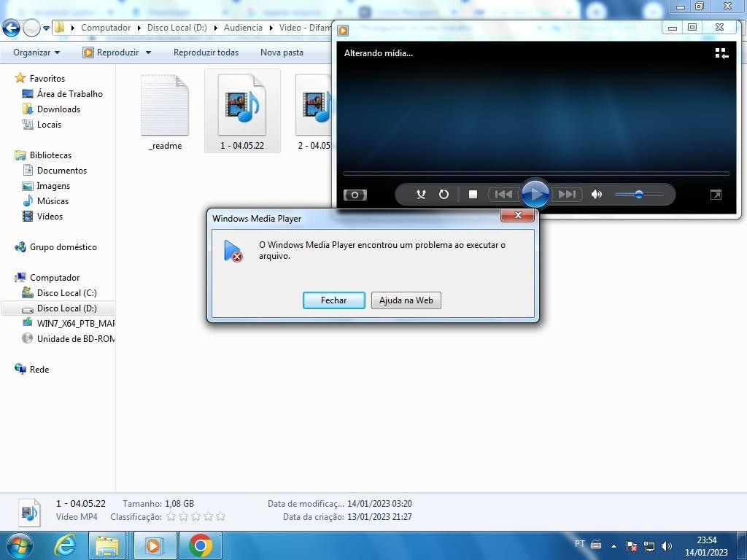Viewport: 747px width, 560px height.
Task: Toggle repeat in Media Player
Action: click(x=444, y=194)
